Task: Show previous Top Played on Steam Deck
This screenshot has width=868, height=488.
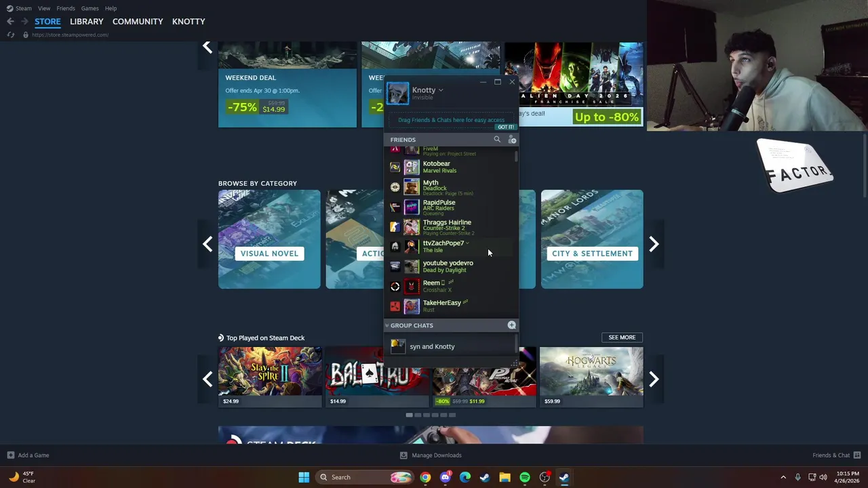Action: pyautogui.click(x=208, y=379)
